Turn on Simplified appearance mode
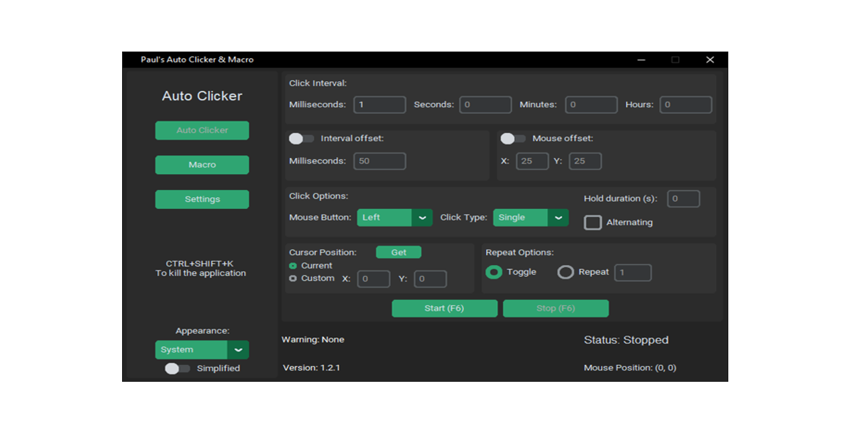This screenshot has width=868, height=434. (178, 368)
